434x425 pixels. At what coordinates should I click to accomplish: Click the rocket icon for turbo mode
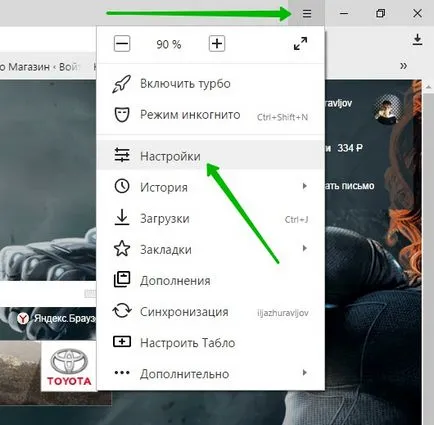[x=122, y=84]
